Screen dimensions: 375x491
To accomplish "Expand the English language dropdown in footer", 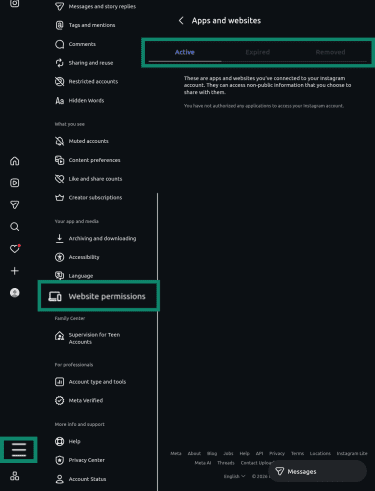I will 234,476.
